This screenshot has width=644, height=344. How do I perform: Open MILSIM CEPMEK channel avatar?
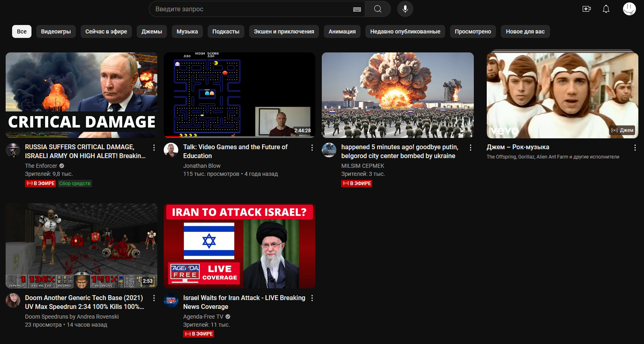point(329,150)
